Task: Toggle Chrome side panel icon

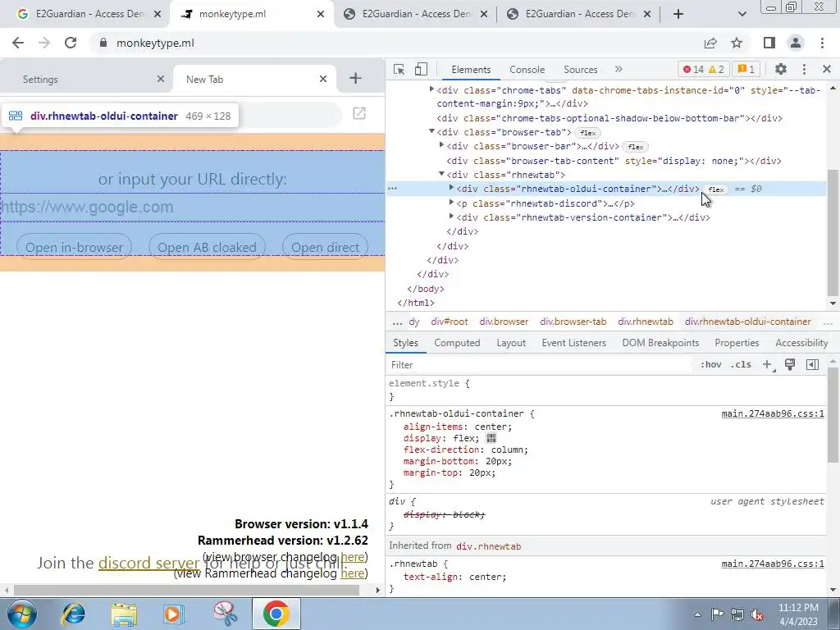Action: 769,43
